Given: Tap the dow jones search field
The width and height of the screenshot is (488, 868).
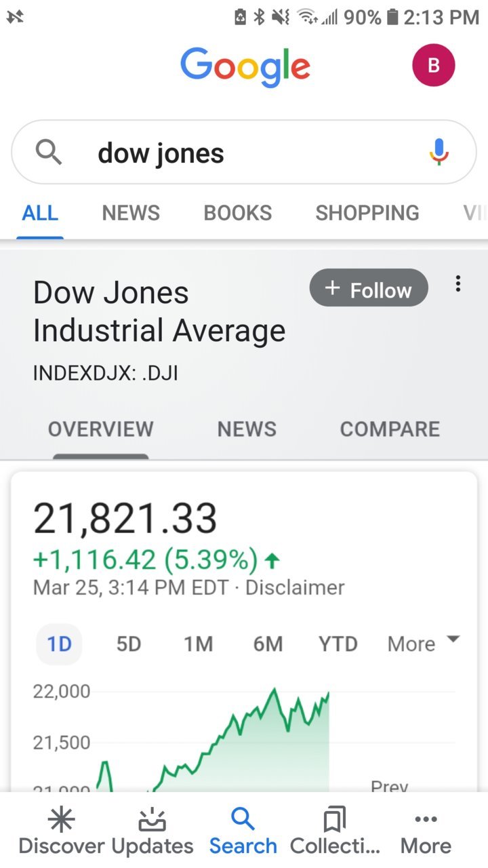Looking at the screenshot, I should [244, 152].
